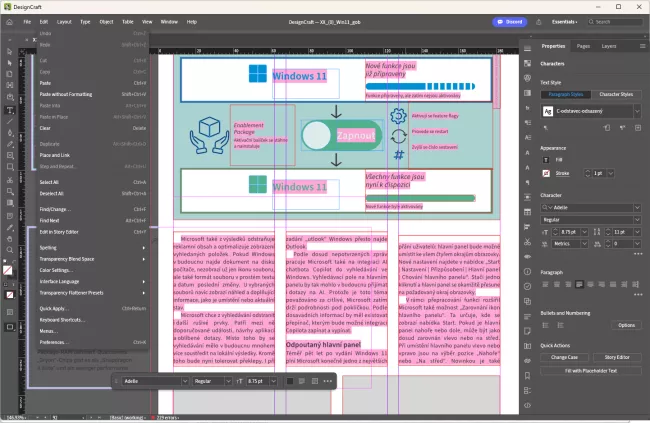Open the Essentials workspace switcher
This screenshot has width=650, height=423.
tap(564, 22)
